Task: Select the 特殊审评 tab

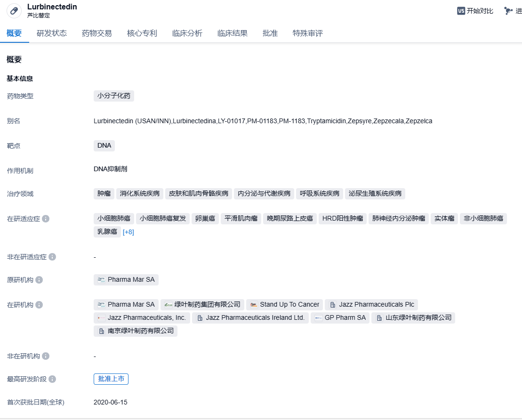Action: pos(307,33)
